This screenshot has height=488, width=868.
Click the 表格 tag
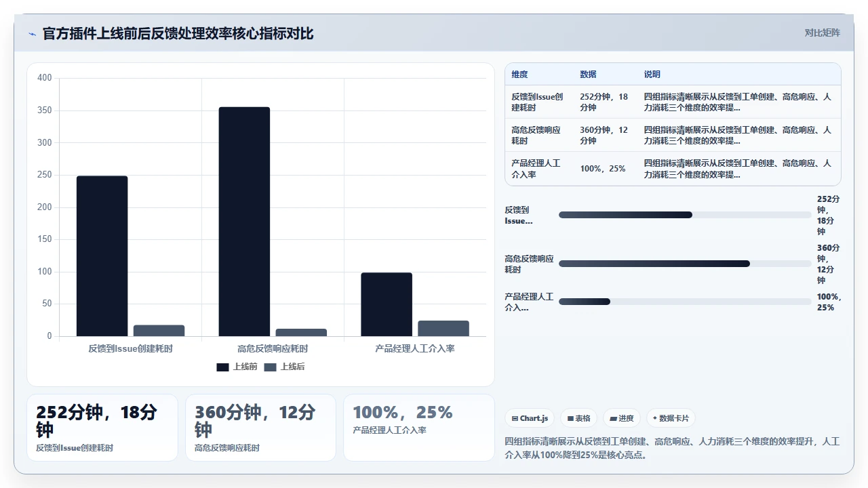578,418
